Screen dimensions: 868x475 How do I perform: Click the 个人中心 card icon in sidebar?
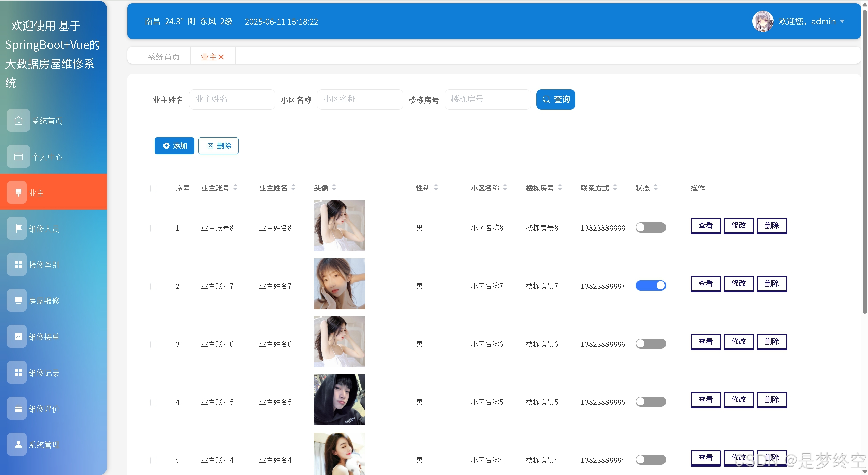point(18,157)
